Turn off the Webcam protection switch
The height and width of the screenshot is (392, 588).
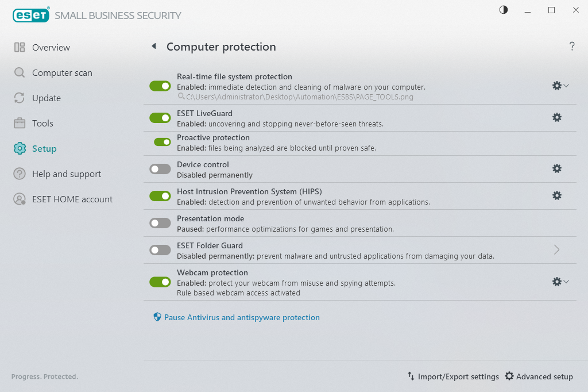pos(160,282)
